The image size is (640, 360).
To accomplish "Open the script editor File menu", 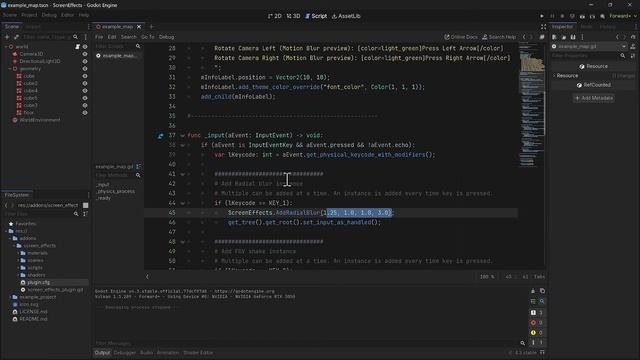I will tap(99, 37).
